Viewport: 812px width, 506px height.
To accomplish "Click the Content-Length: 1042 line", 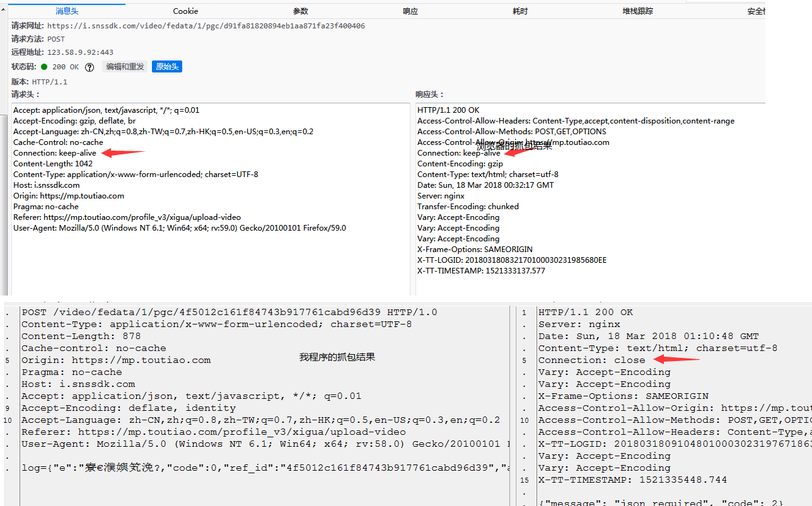I will click(x=53, y=164).
